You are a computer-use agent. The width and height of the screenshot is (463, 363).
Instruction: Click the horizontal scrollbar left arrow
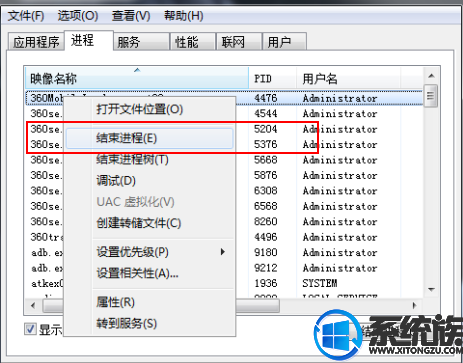point(33,305)
